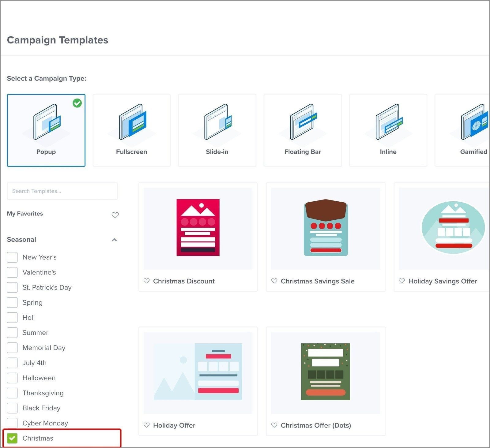The height and width of the screenshot is (448, 490).
Task: Enable the Valentine's seasonal checkbox
Action: point(12,272)
